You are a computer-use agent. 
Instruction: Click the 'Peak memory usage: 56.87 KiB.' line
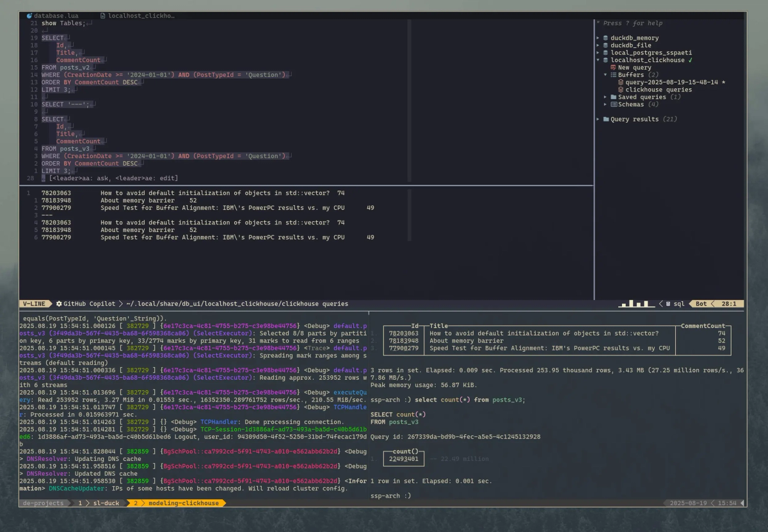424,386
